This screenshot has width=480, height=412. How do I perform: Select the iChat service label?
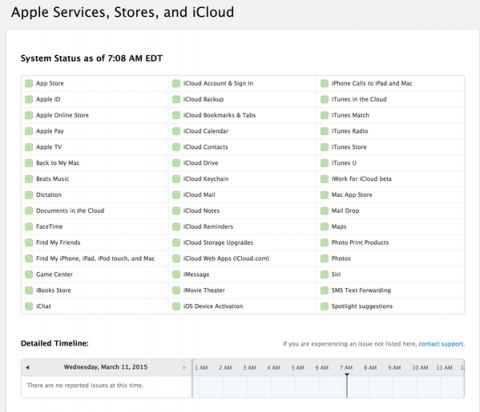(x=43, y=306)
